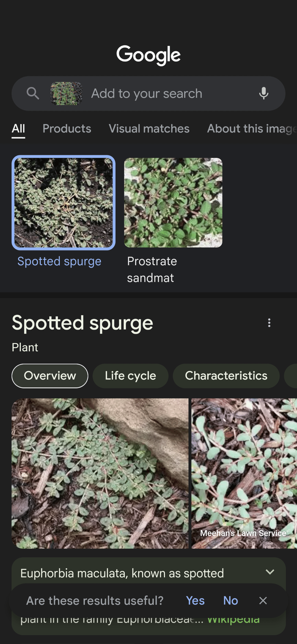Image resolution: width=297 pixels, height=644 pixels.
Task: Select the Prostrate sandmat image result
Action: tap(173, 203)
